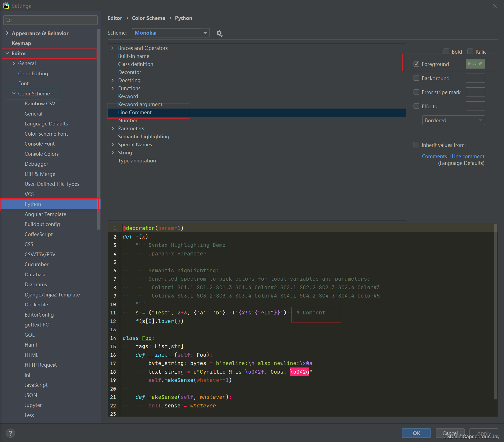
Task: Select Number attribute
Action: pos(128,120)
